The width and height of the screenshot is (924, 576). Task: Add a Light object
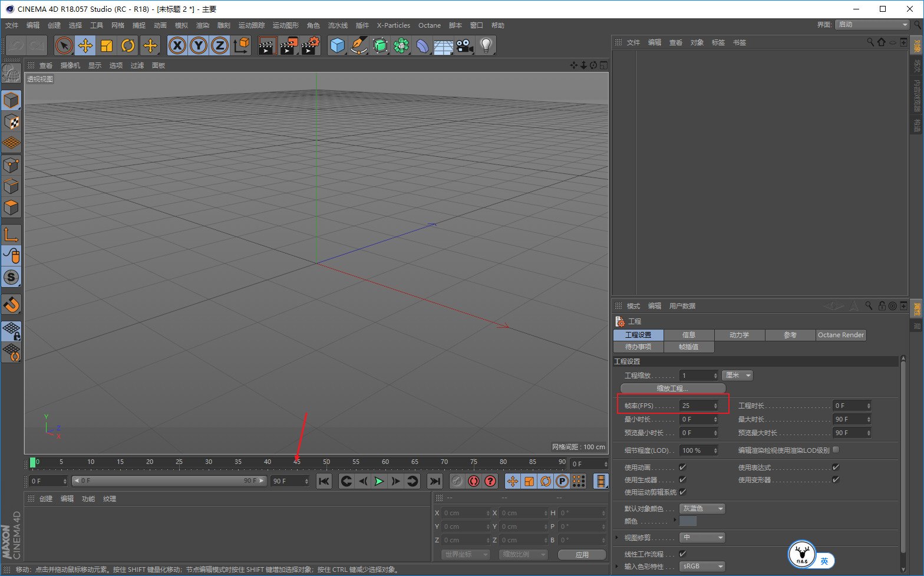click(x=486, y=45)
